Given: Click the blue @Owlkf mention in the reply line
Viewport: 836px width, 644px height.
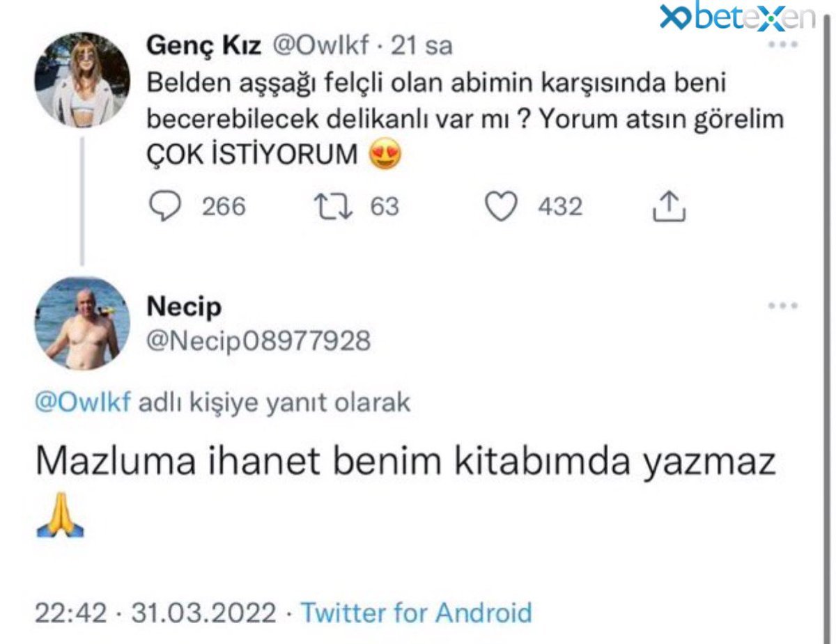Looking at the screenshot, I should 83,402.
